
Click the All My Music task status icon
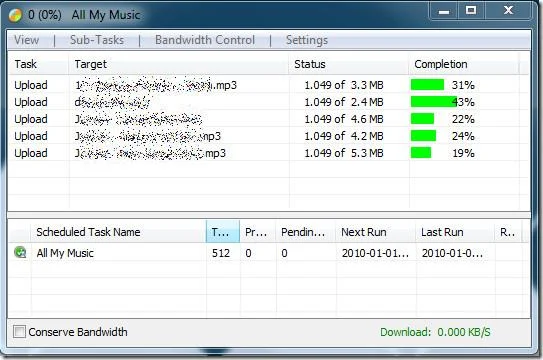pos(20,252)
